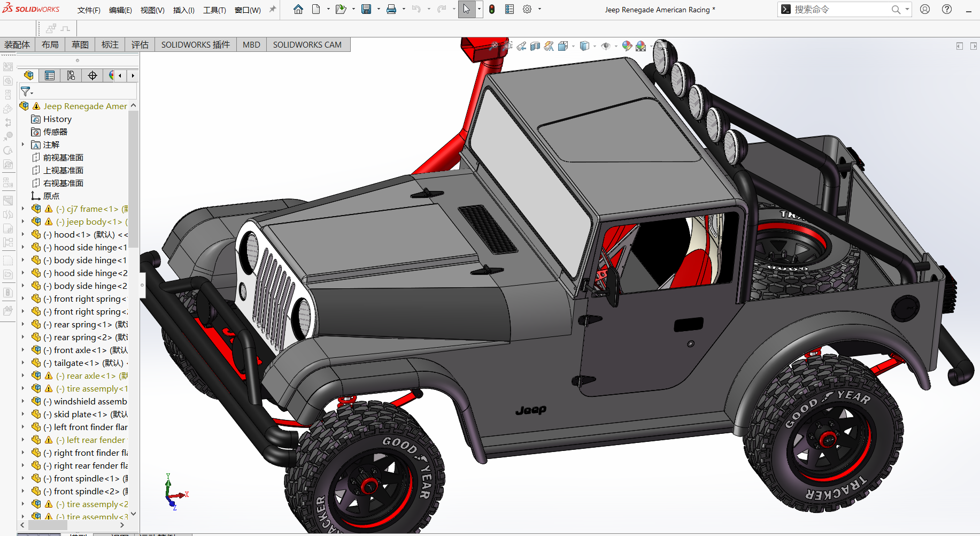Open the 窗口(W) menu
The height and width of the screenshot is (536, 980).
coord(248,10)
